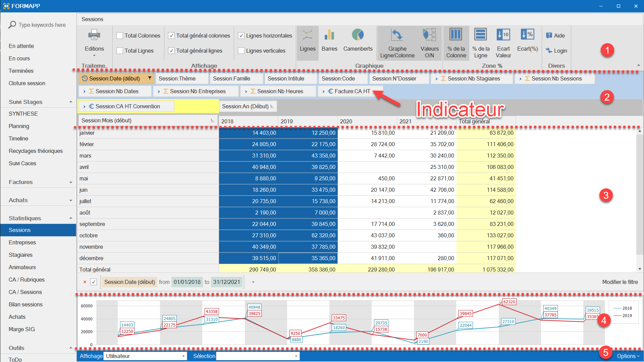Click the FORMAPP title bar app icon

point(6,6)
